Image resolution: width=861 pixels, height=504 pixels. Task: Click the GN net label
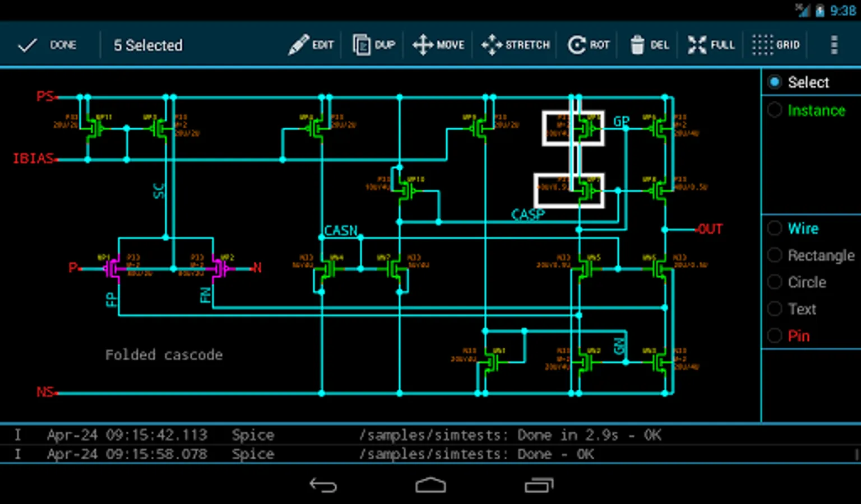tap(619, 347)
